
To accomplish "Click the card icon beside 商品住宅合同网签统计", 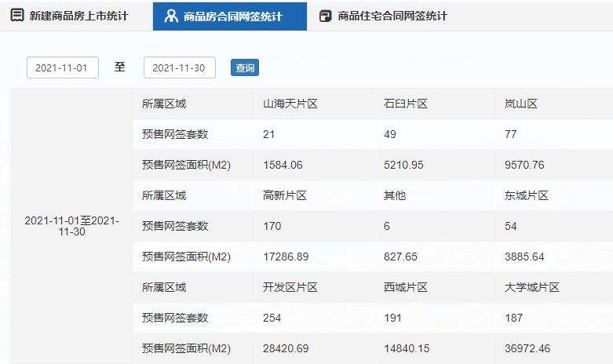I will pyautogui.click(x=325, y=16).
